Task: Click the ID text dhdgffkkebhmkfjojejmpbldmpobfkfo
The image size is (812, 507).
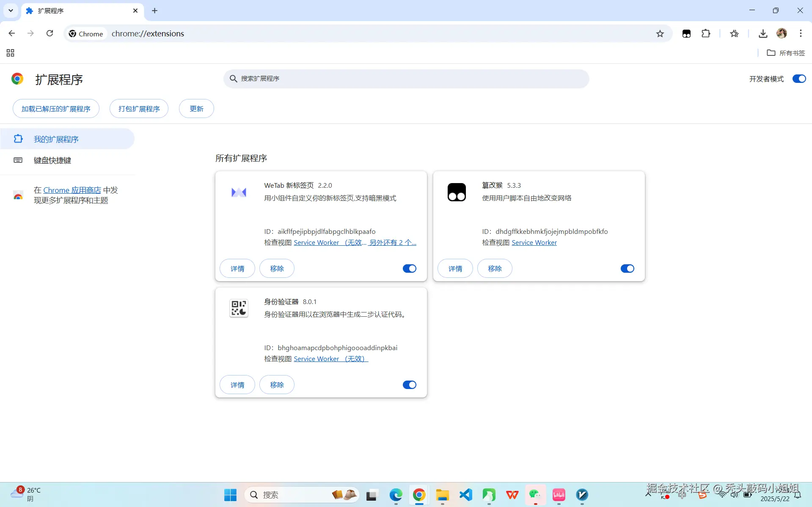Action: pyautogui.click(x=551, y=231)
